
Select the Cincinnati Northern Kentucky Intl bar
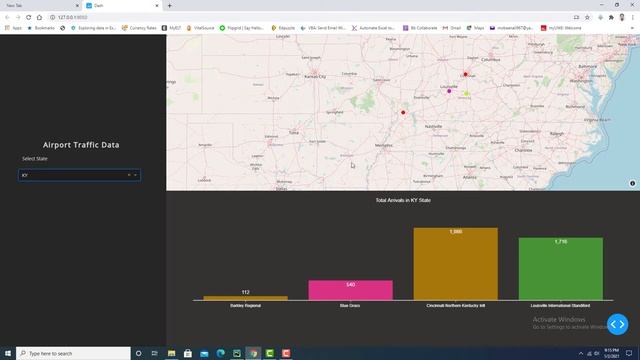(x=456, y=264)
